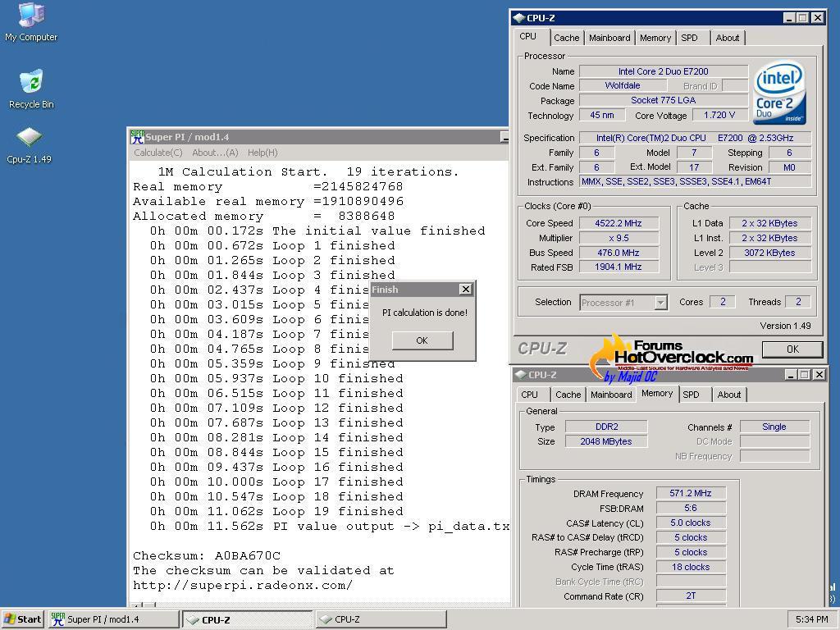840x630 pixels.
Task: Minimize the top CPU-Z window
Action: pos(788,18)
